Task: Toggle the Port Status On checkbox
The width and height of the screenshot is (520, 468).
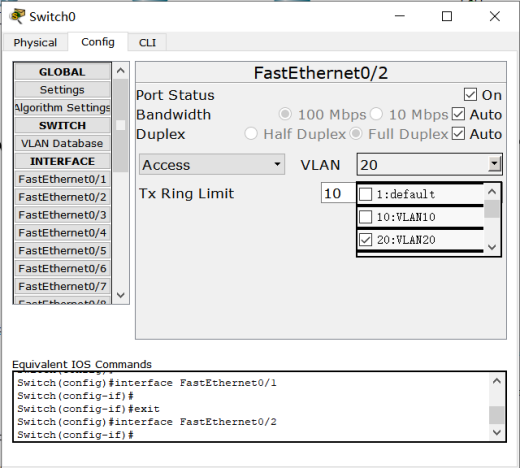Action: (x=470, y=95)
